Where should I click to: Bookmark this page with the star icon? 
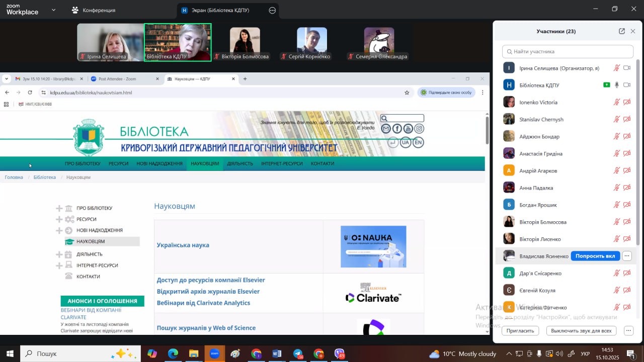[x=407, y=93]
